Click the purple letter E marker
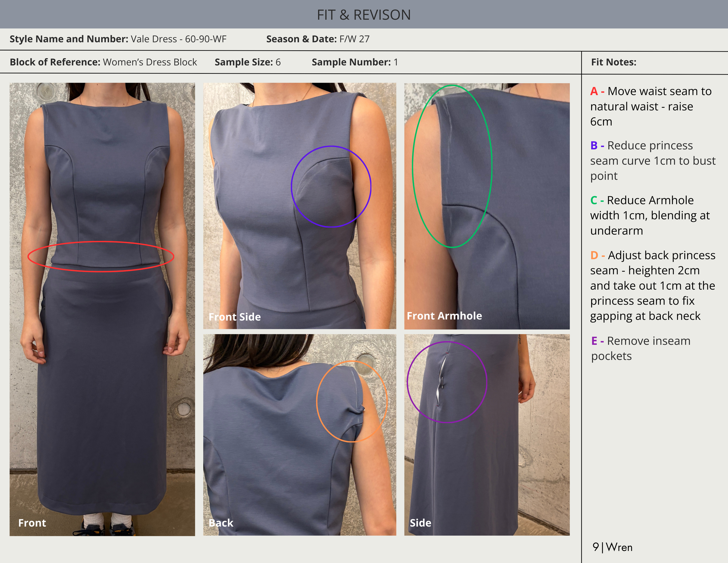 point(594,341)
